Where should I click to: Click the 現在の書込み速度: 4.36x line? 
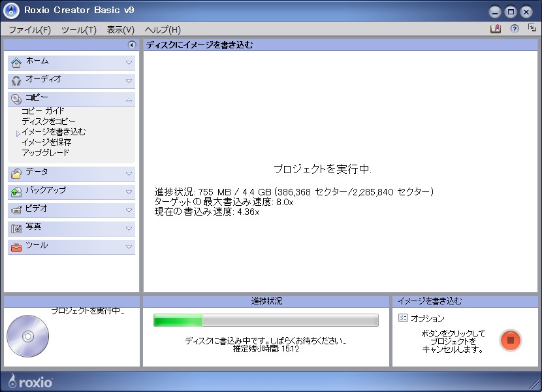207,212
